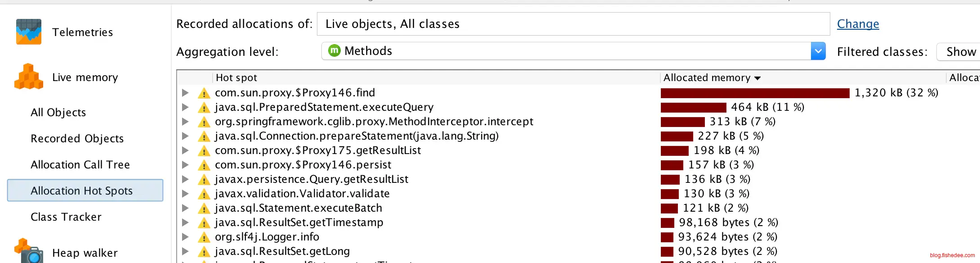Click the Telemetries chart icon
This screenshot has height=263, width=980.
[28, 32]
